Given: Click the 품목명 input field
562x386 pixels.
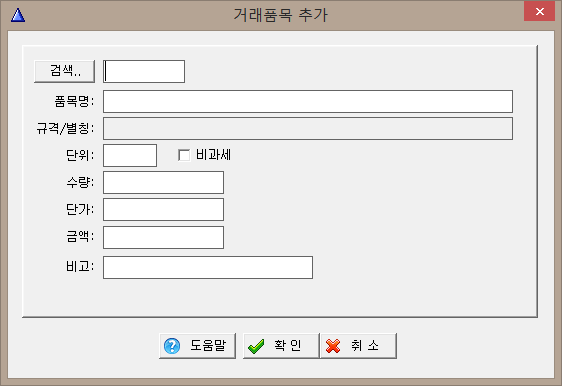Looking at the screenshot, I should tap(308, 101).
